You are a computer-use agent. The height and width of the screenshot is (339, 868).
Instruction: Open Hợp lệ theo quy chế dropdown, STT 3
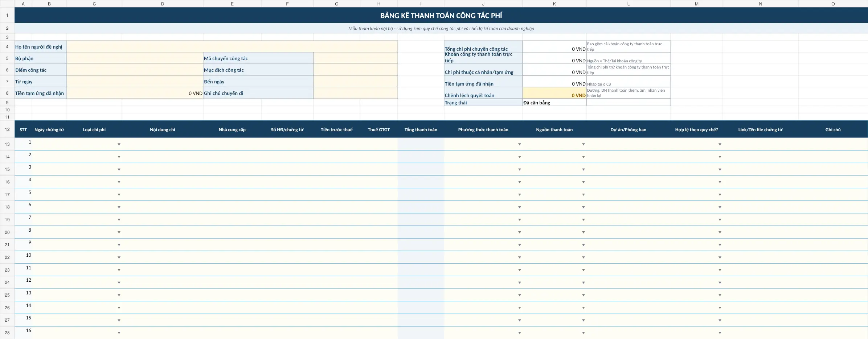point(720,169)
